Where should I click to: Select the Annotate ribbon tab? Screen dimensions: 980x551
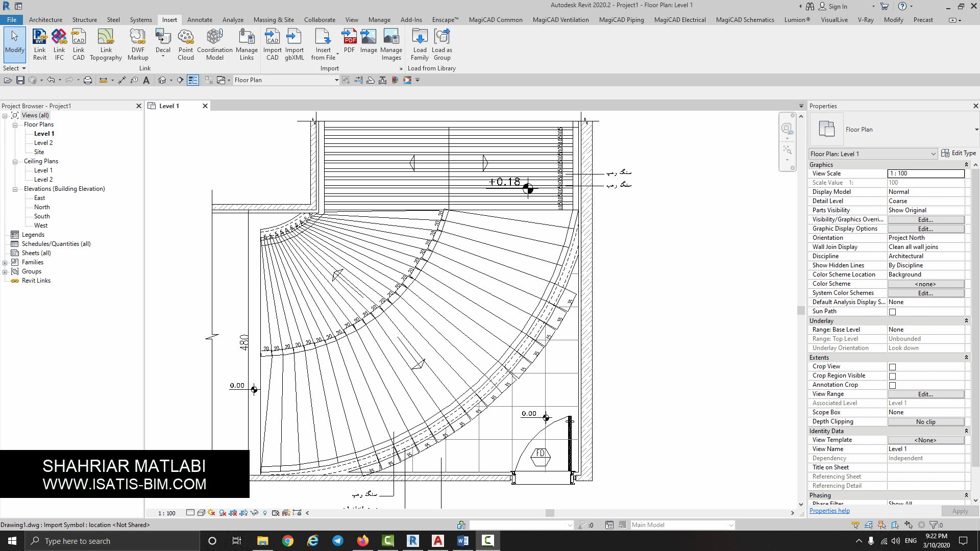[200, 19]
